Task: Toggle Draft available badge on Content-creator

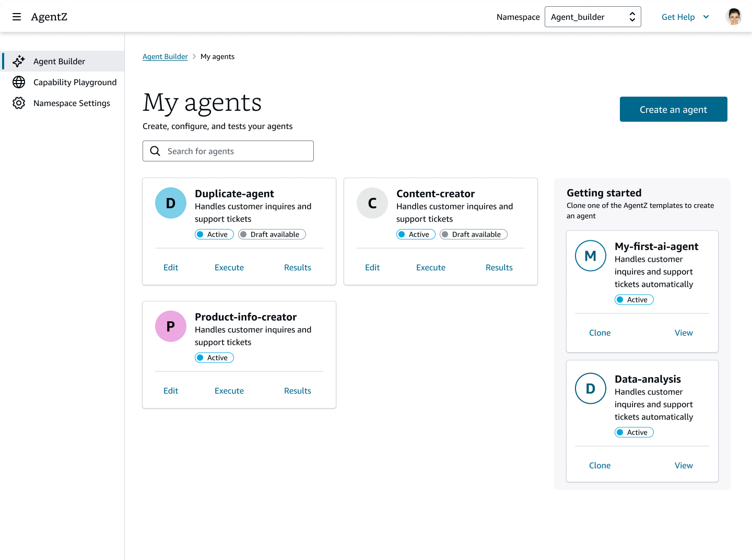Action: (473, 234)
